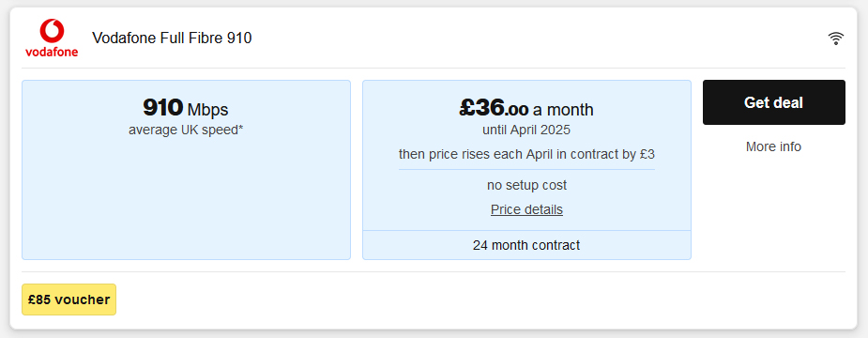This screenshot has width=868, height=338.
Task: Open More info for this deal
Action: pyautogui.click(x=773, y=146)
